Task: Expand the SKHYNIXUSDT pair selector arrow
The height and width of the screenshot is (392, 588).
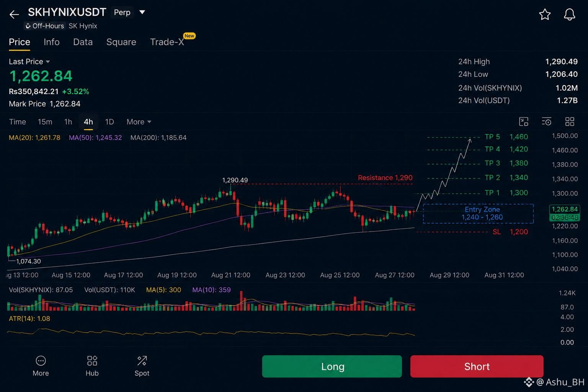Action: pos(142,12)
